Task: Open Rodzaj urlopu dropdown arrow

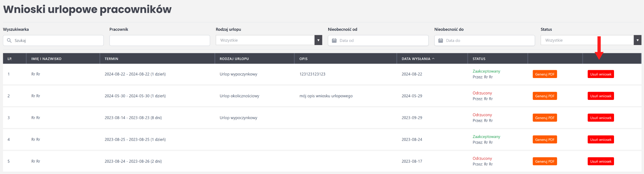Action: click(x=318, y=40)
